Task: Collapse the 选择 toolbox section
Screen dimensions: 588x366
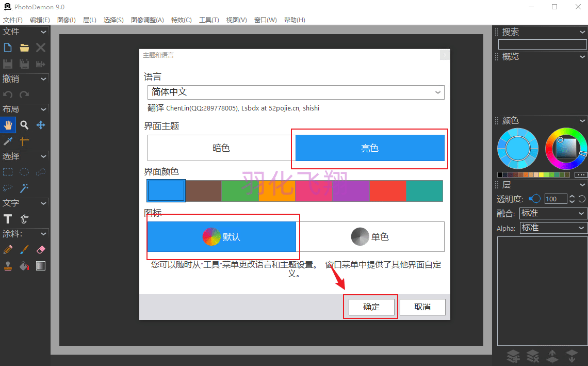Action: pos(43,156)
